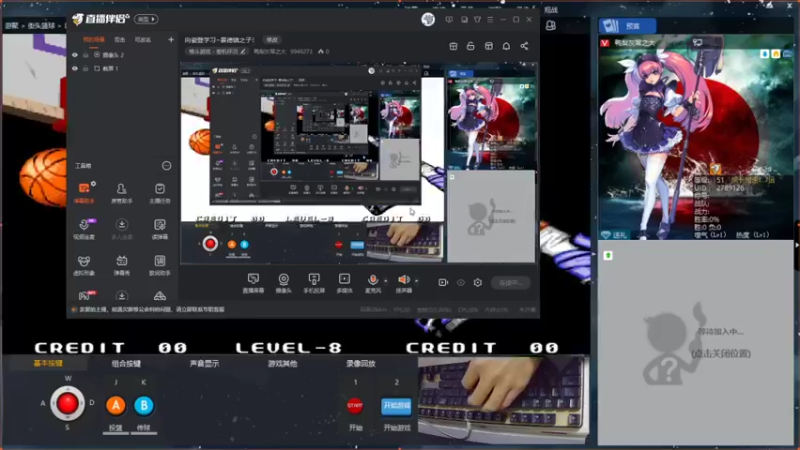Click the share icon at top right
The image size is (800, 450).
click(524, 46)
